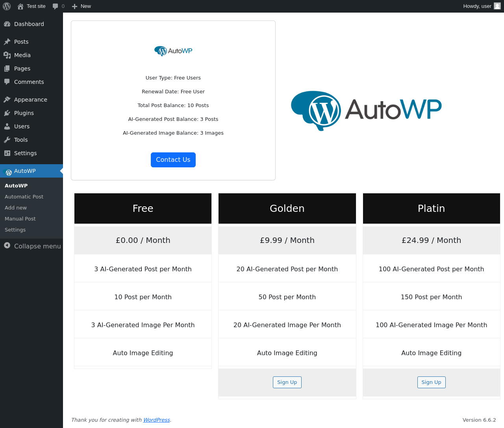Screen dimensions: 504x428
Task: Click the Appearance paintbrush icon
Action: pos(7,100)
